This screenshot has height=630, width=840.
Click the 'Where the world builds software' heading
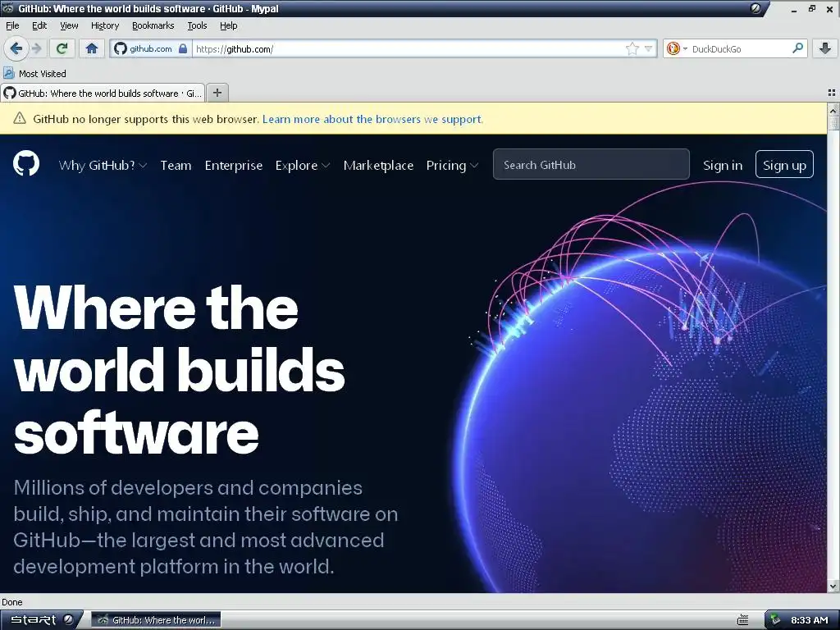coord(179,370)
